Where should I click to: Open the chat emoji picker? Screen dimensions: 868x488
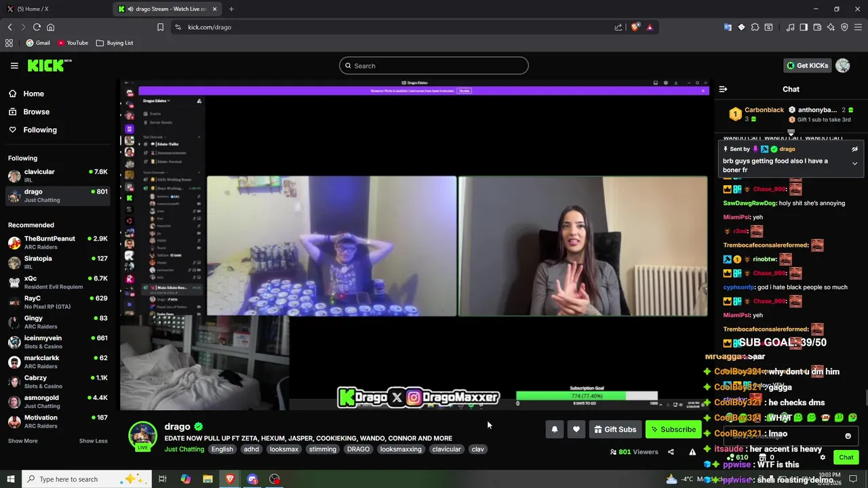[x=848, y=436]
